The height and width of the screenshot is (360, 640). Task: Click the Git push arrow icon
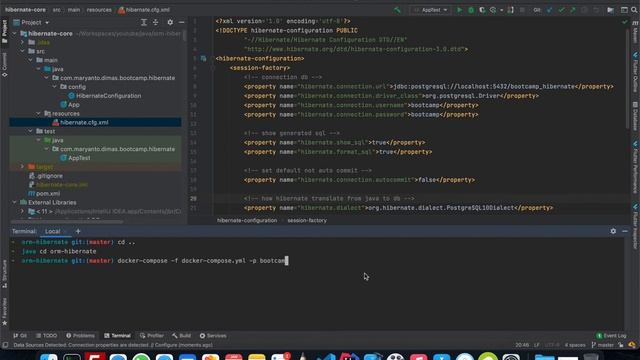573,10
